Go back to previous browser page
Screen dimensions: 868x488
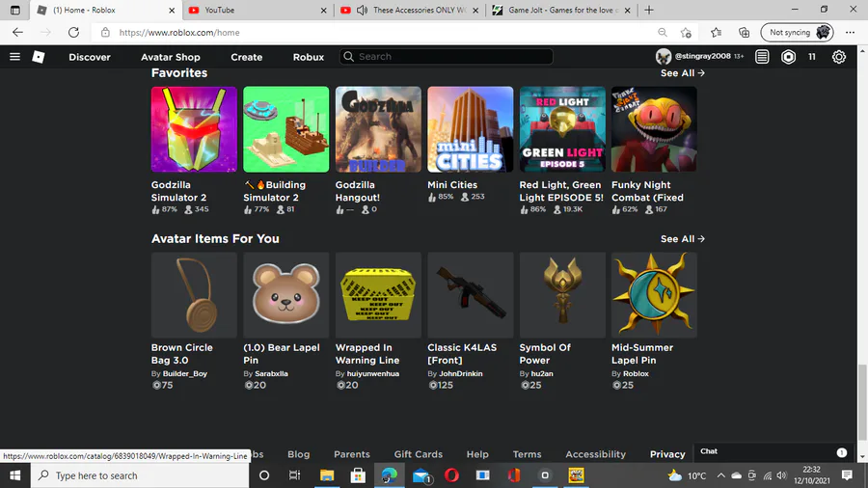coord(17,32)
